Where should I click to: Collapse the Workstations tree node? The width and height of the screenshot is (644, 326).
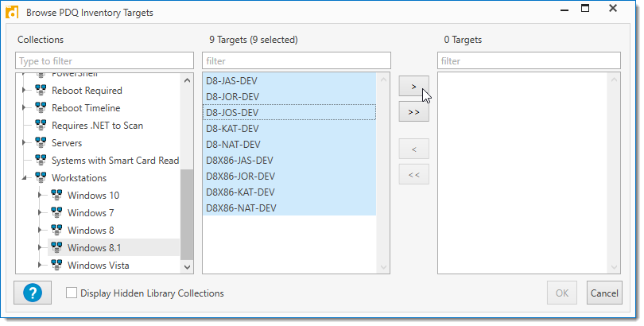click(x=25, y=178)
